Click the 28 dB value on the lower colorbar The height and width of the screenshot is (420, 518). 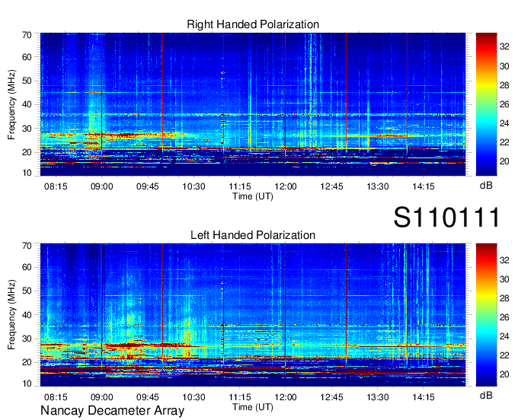pyautogui.click(x=504, y=298)
